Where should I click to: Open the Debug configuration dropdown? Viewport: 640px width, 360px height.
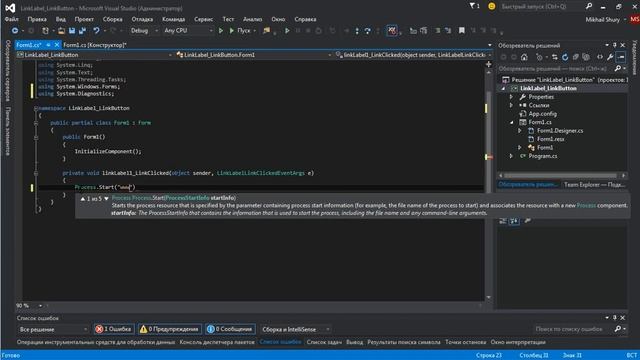[x=144, y=31]
